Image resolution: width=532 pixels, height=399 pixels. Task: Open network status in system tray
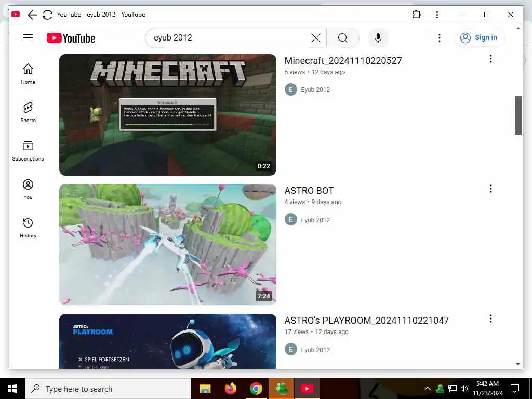[x=453, y=389]
